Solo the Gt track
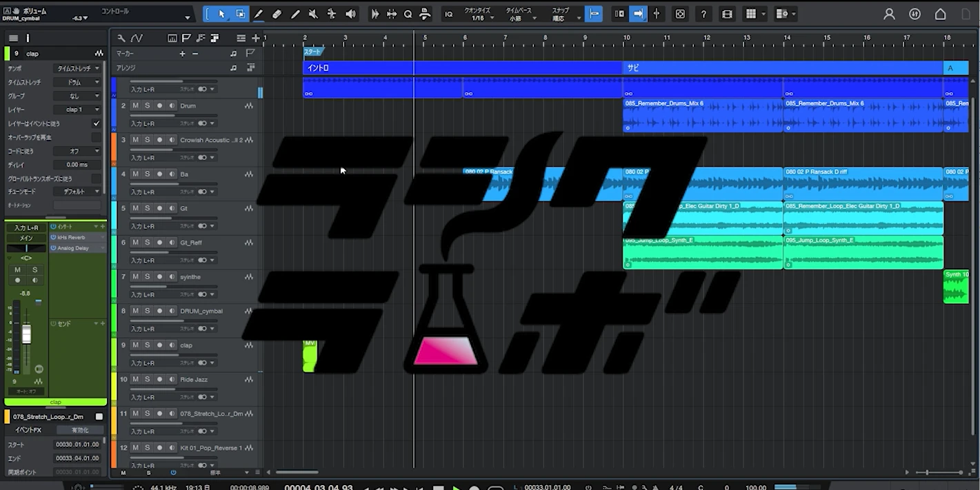This screenshot has width=980, height=490. pos(147,208)
